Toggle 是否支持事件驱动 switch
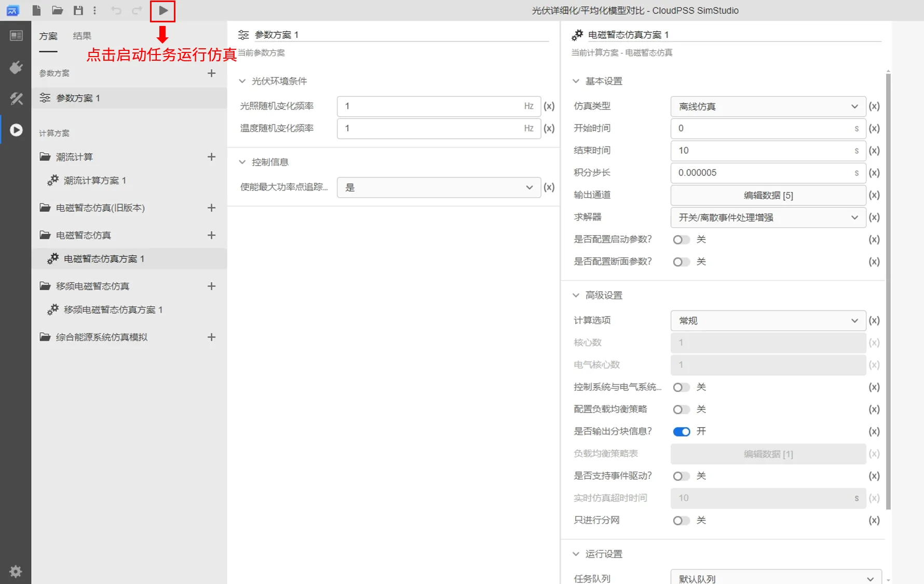Image resolution: width=924 pixels, height=584 pixels. 681,476
